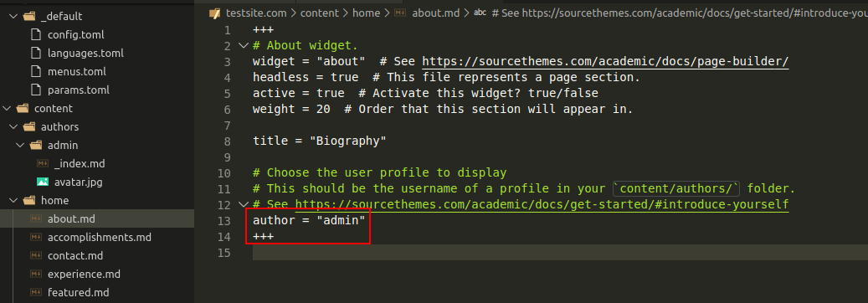Click the closing +++ on line 14

click(x=263, y=237)
